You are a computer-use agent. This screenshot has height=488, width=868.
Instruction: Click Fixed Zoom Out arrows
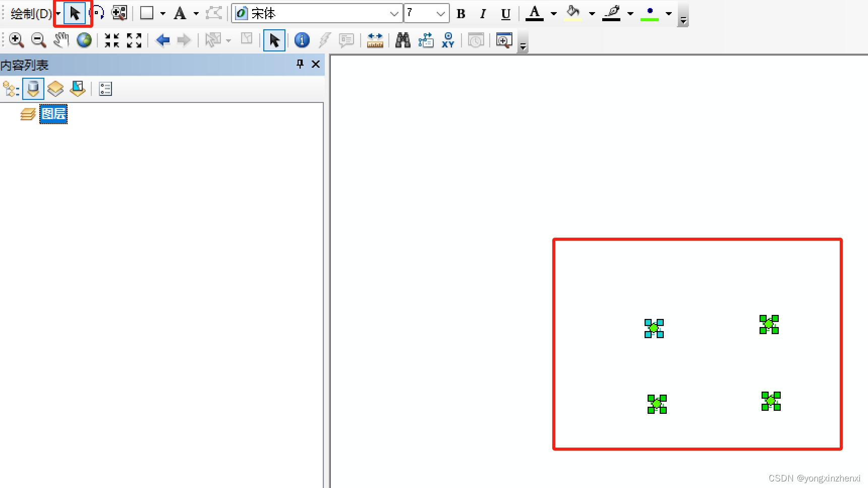pyautogui.click(x=134, y=40)
